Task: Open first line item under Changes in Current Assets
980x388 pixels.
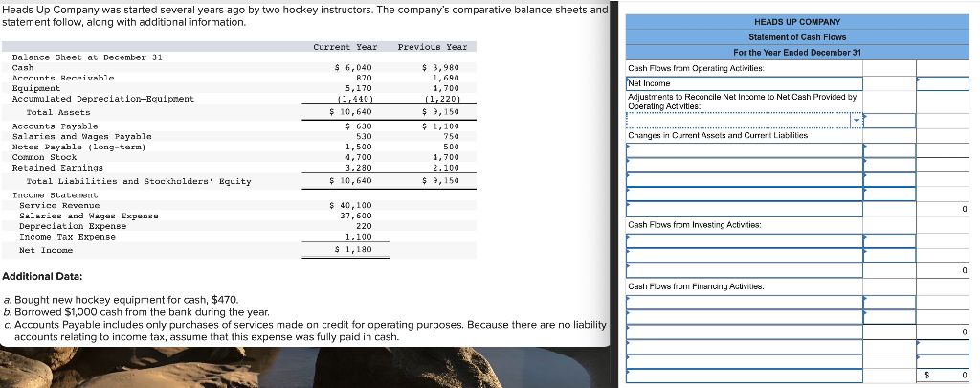Action: pyautogui.click(x=745, y=150)
